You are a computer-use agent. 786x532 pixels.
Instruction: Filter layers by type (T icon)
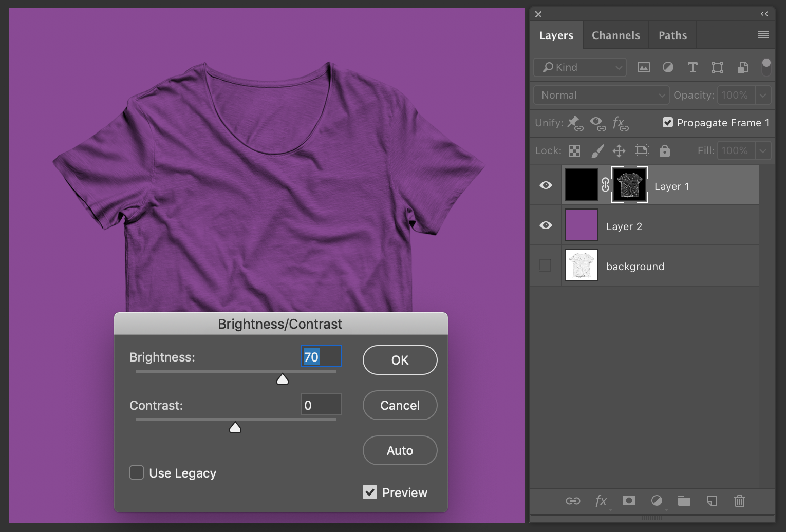(693, 67)
